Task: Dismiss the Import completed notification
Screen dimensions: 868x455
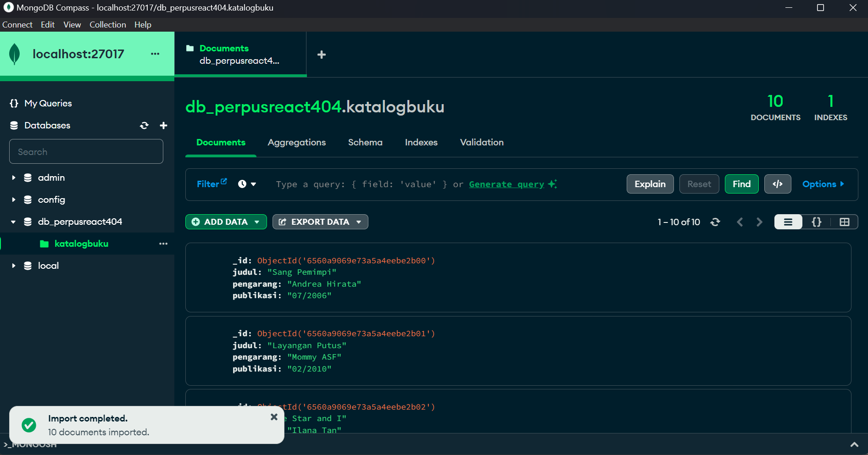Action: (x=274, y=417)
